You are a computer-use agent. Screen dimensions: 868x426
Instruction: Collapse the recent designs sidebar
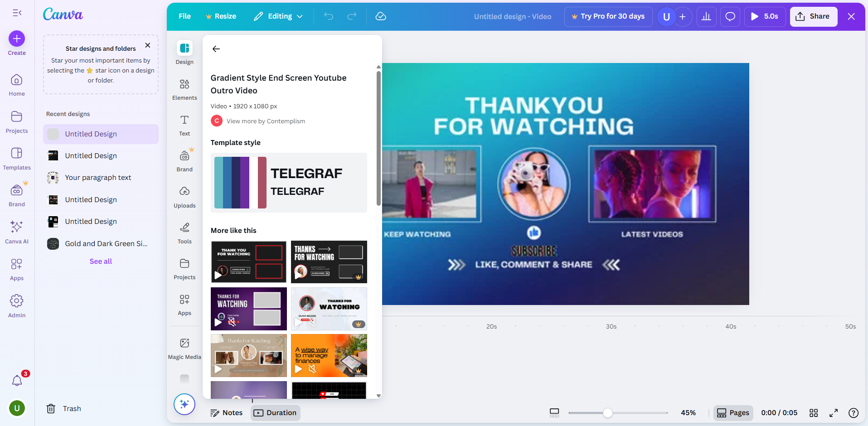click(17, 13)
